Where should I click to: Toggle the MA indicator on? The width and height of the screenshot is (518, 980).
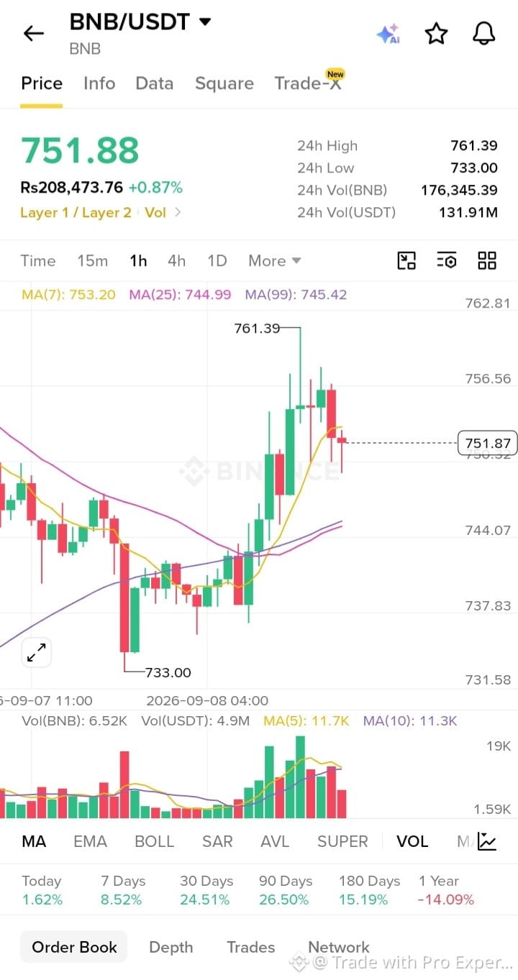34,841
